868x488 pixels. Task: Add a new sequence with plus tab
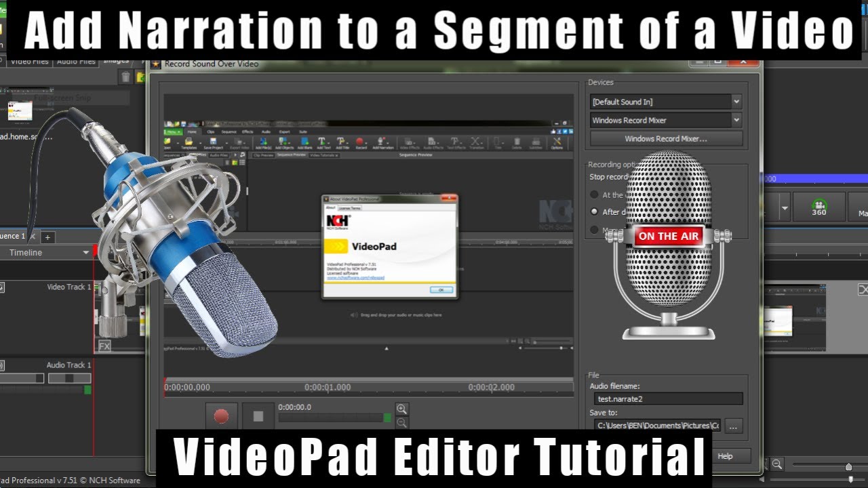pos(48,237)
